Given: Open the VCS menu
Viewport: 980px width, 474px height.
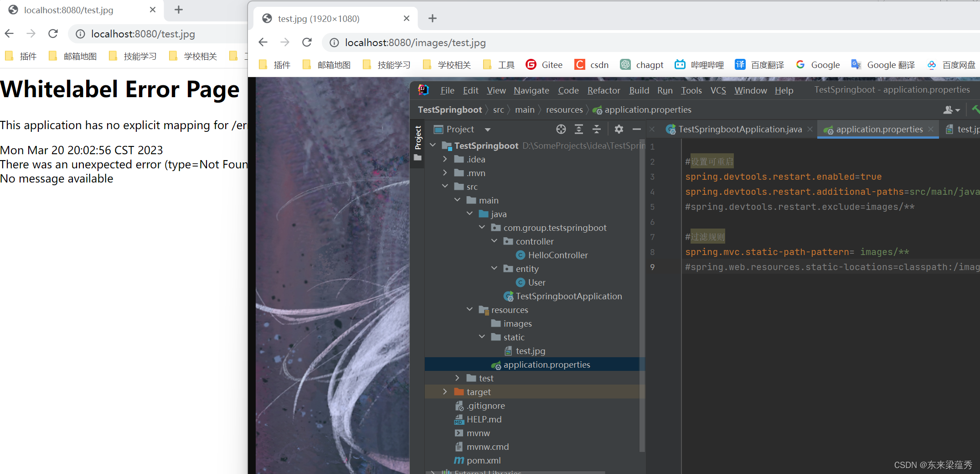Looking at the screenshot, I should pos(718,90).
